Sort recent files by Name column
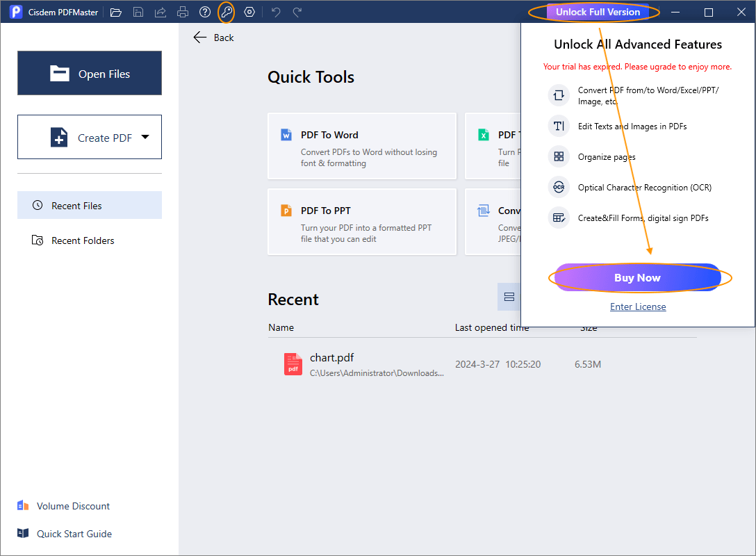756x556 pixels. (x=281, y=327)
